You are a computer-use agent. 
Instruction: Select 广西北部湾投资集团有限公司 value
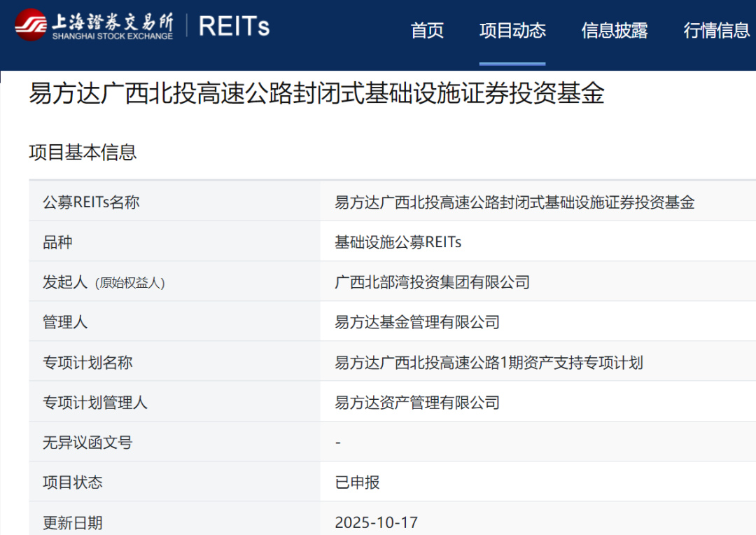(x=432, y=282)
